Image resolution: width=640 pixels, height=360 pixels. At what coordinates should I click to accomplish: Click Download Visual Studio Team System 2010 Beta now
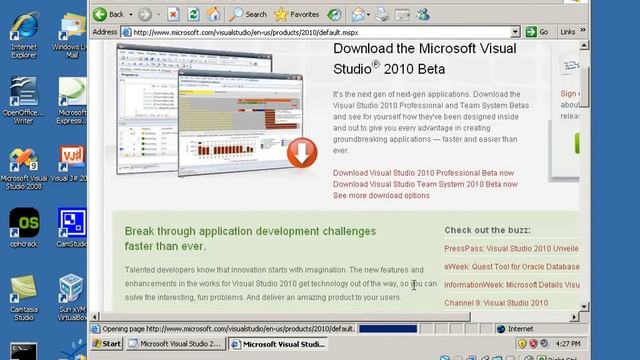point(425,184)
